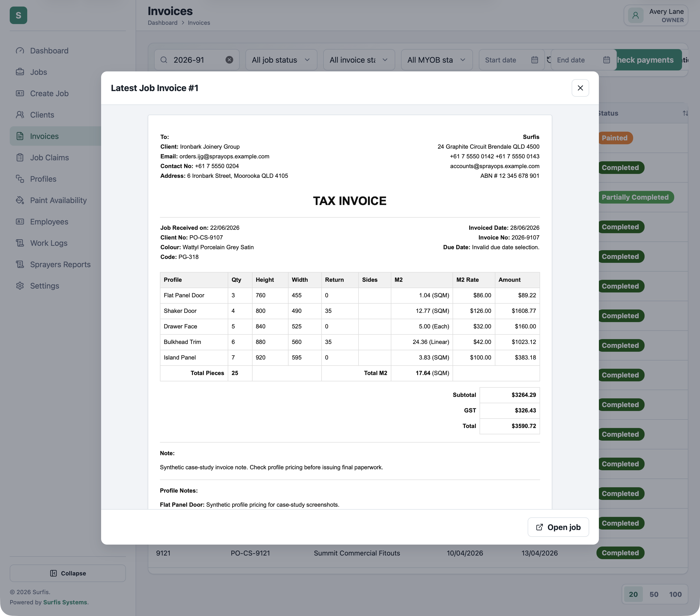This screenshot has width=700, height=616.
Task: Open the Start date calendar icon
Action: 534,60
